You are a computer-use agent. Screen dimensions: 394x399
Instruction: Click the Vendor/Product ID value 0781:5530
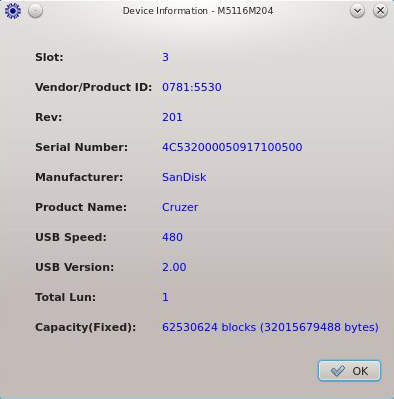click(192, 87)
